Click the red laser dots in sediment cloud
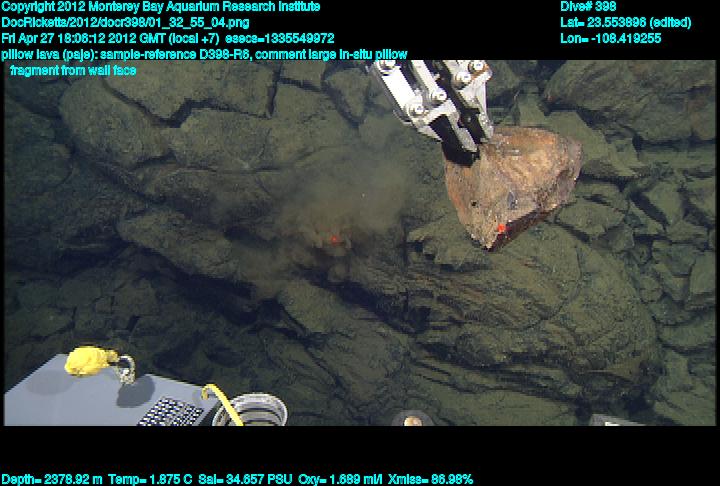This screenshot has height=486, width=720. click(x=327, y=241)
